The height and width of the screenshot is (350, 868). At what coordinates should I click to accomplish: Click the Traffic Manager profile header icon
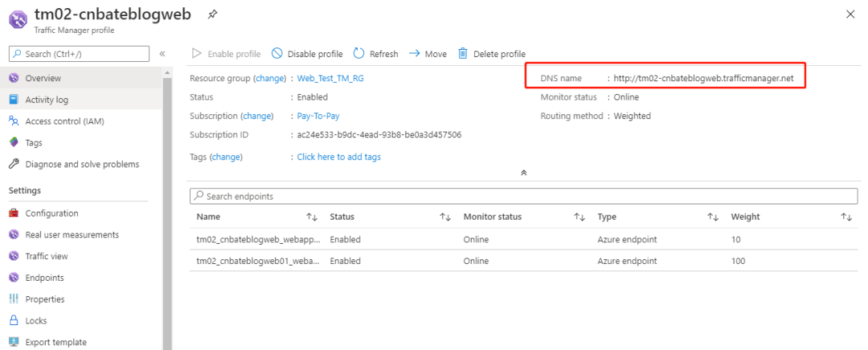coord(18,20)
